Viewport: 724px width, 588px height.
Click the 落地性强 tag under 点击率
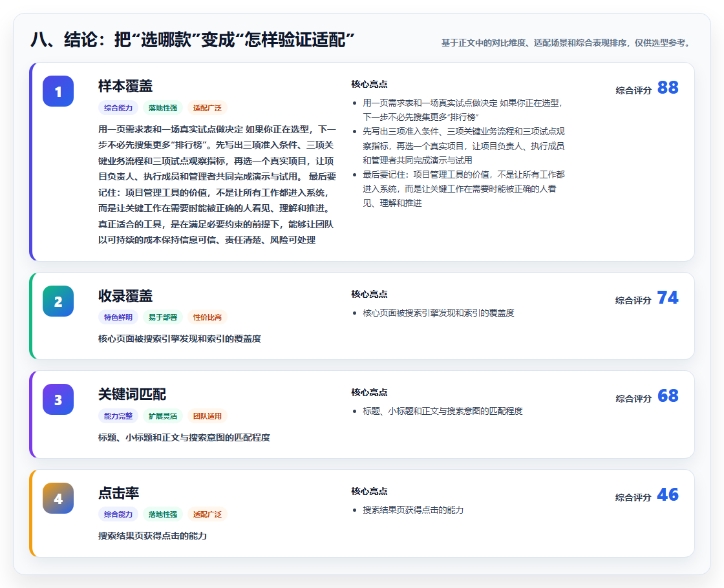click(x=163, y=514)
